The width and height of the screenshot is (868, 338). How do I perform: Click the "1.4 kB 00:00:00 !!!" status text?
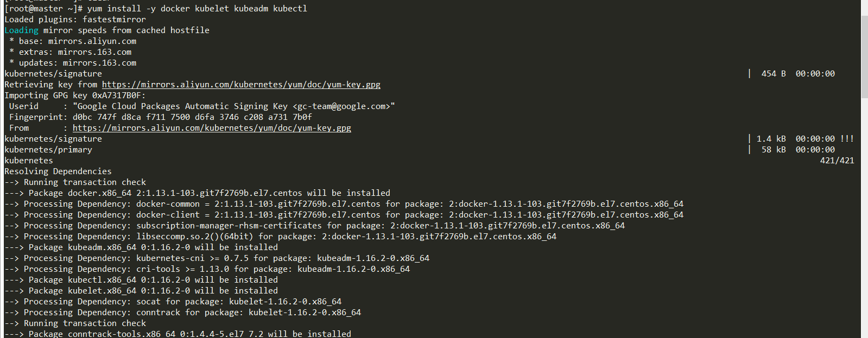coord(806,139)
